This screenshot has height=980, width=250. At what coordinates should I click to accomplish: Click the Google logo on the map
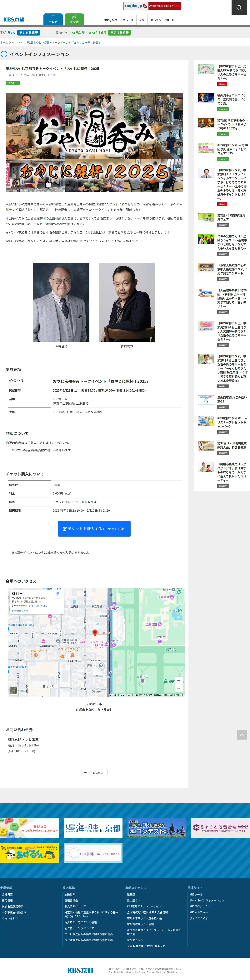(96, 692)
